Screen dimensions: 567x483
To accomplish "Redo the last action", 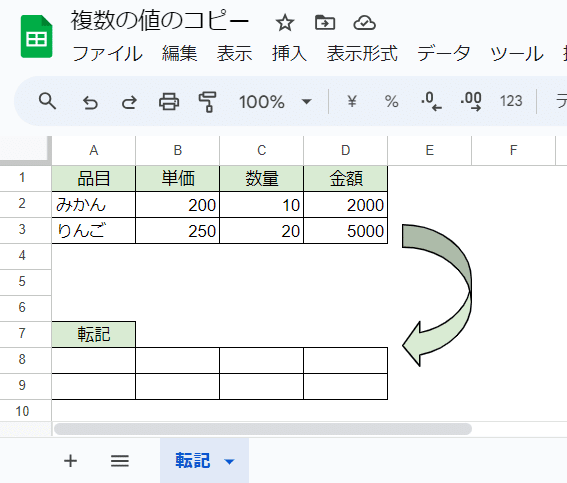I will click(129, 103).
